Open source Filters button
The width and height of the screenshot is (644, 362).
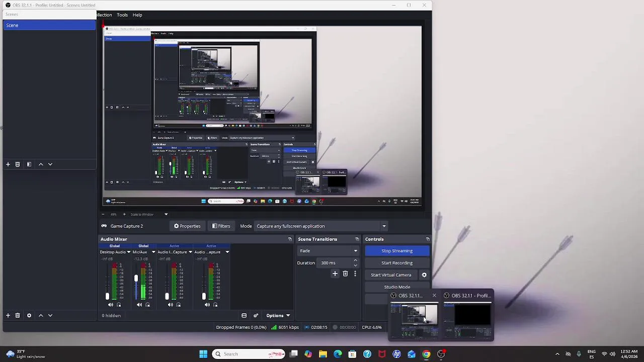pos(221,226)
